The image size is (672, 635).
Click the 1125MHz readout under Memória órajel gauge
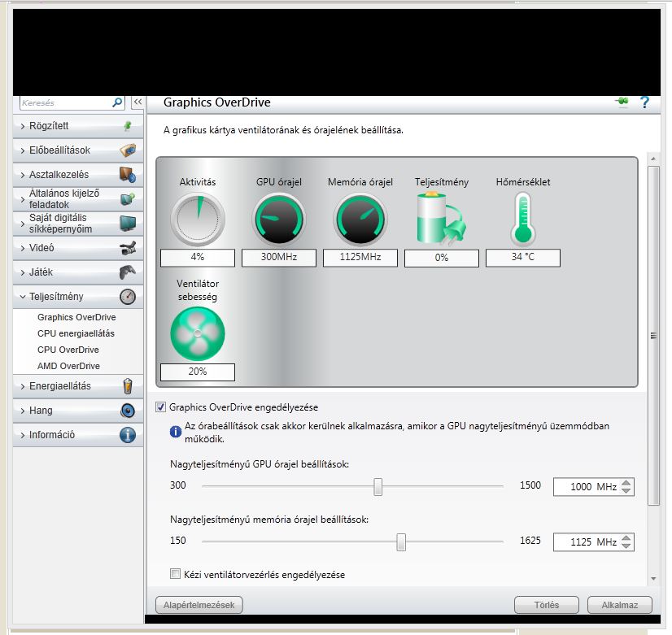tap(360, 258)
